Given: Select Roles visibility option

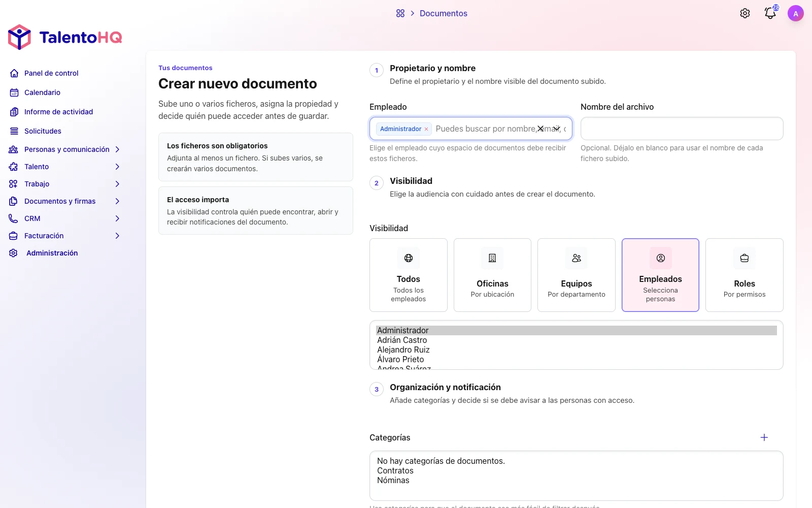Looking at the screenshot, I should [745, 275].
